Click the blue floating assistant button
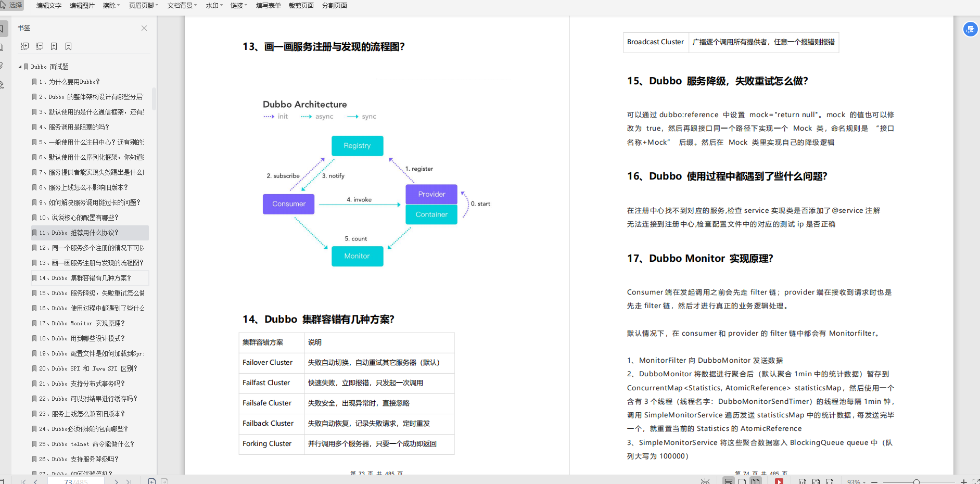980x484 pixels. point(970,30)
